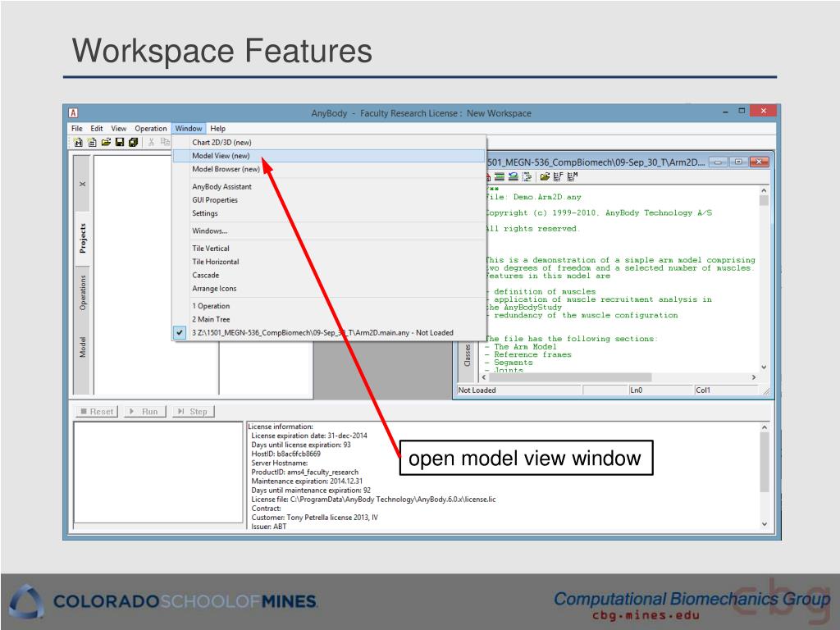Click the save all toolbar icon

[133, 143]
